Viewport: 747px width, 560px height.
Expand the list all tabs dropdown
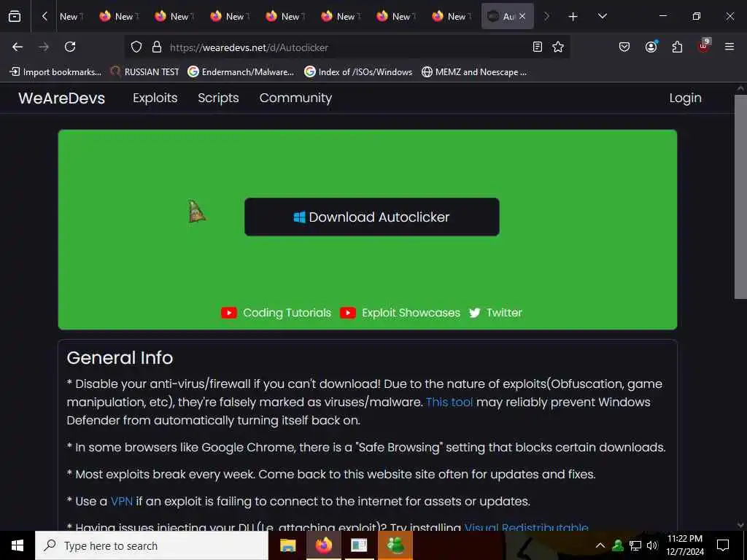pos(602,16)
